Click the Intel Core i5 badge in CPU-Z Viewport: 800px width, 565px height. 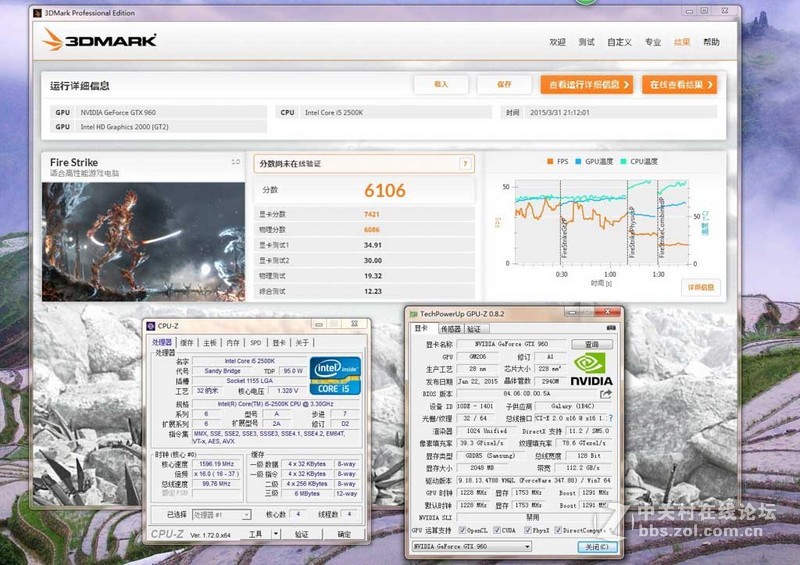pos(335,376)
